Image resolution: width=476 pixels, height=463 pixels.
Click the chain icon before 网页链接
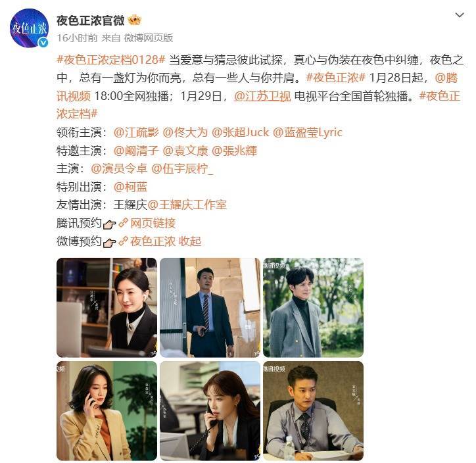tap(123, 223)
